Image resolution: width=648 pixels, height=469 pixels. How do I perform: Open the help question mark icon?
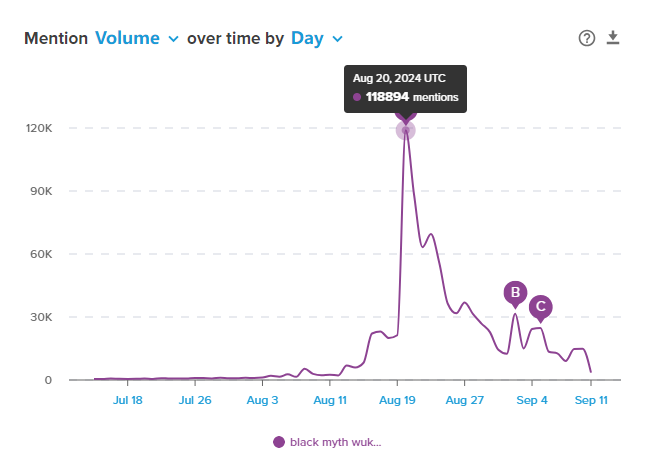(587, 38)
